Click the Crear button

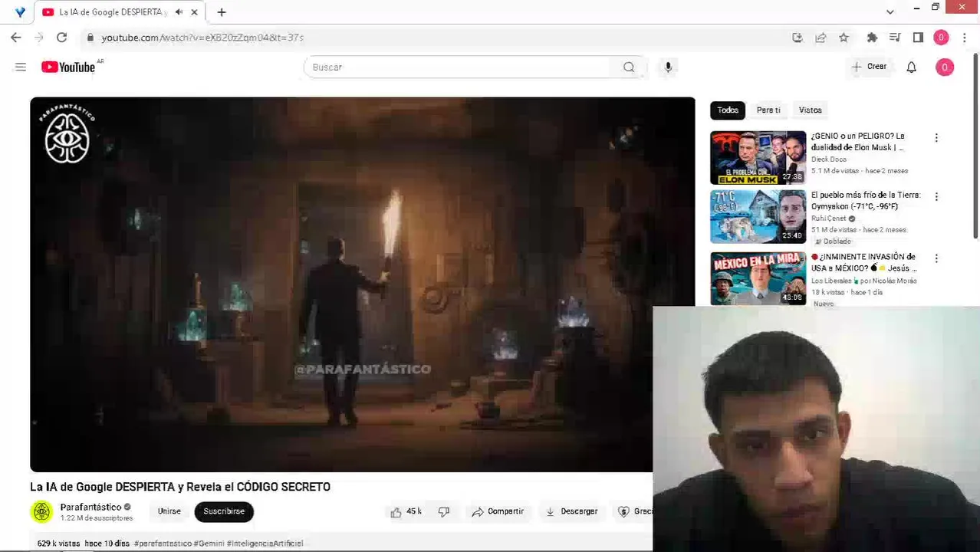pyautogui.click(x=869, y=67)
